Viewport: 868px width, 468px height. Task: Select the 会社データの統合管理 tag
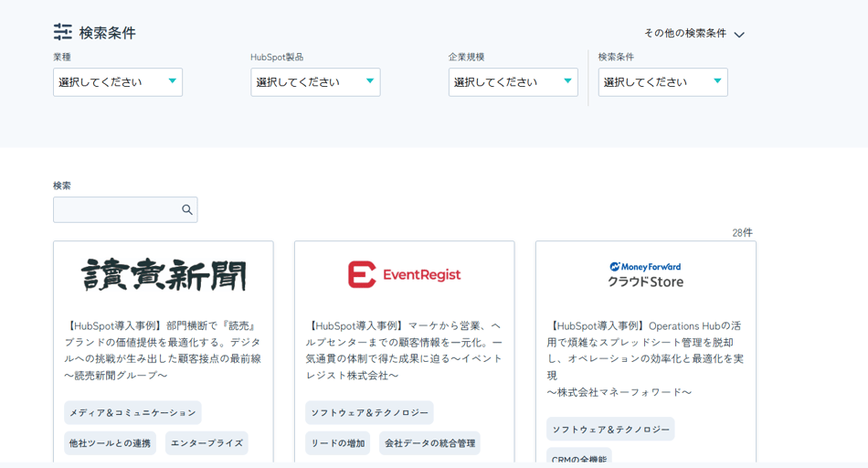pyautogui.click(x=429, y=443)
